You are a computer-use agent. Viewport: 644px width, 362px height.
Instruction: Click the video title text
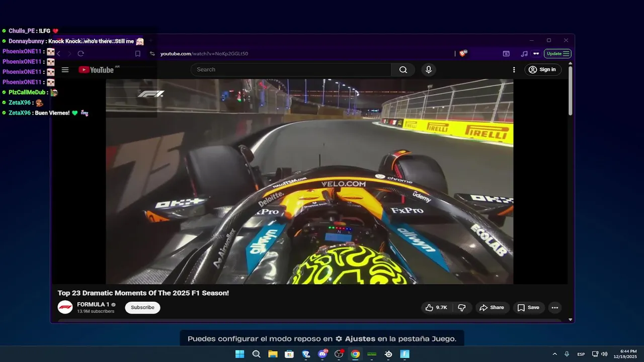click(x=143, y=293)
